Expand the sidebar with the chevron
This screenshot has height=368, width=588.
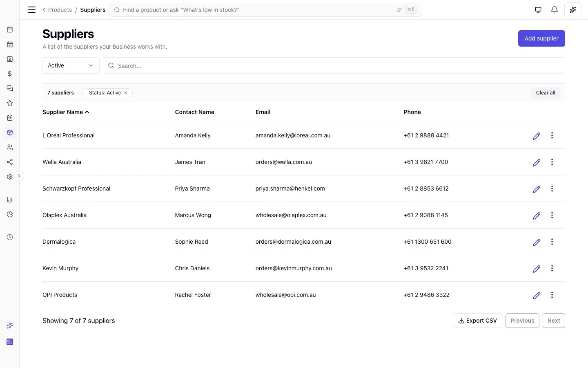pyautogui.click(x=19, y=176)
